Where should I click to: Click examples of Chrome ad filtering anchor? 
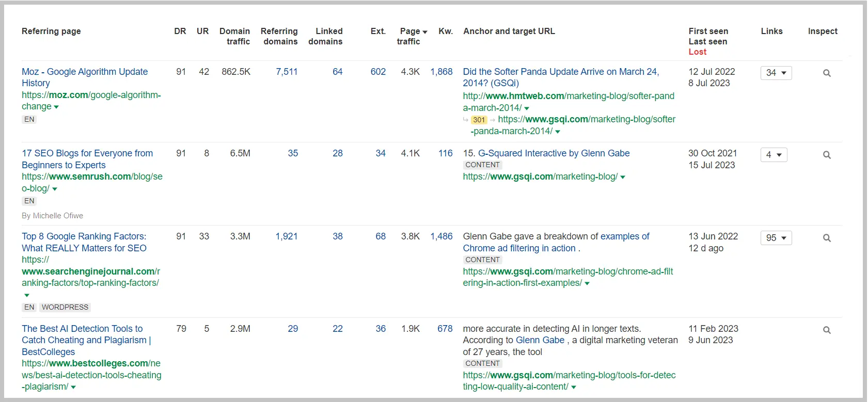[556, 242]
